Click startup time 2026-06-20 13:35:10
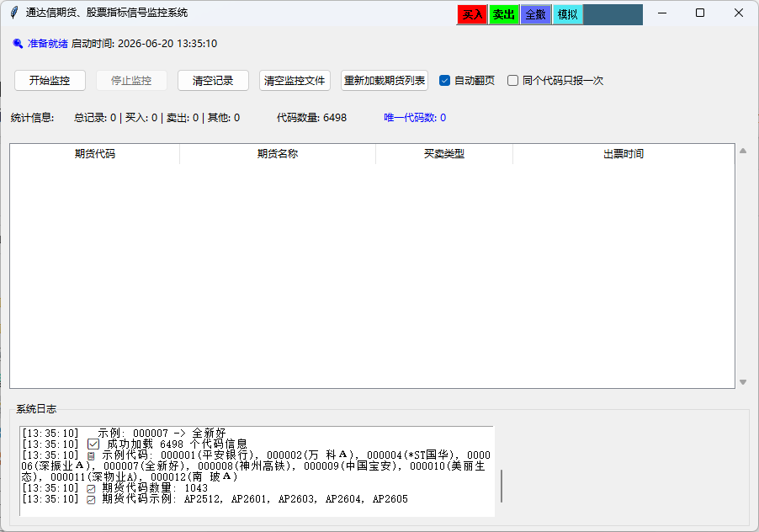 coord(167,44)
